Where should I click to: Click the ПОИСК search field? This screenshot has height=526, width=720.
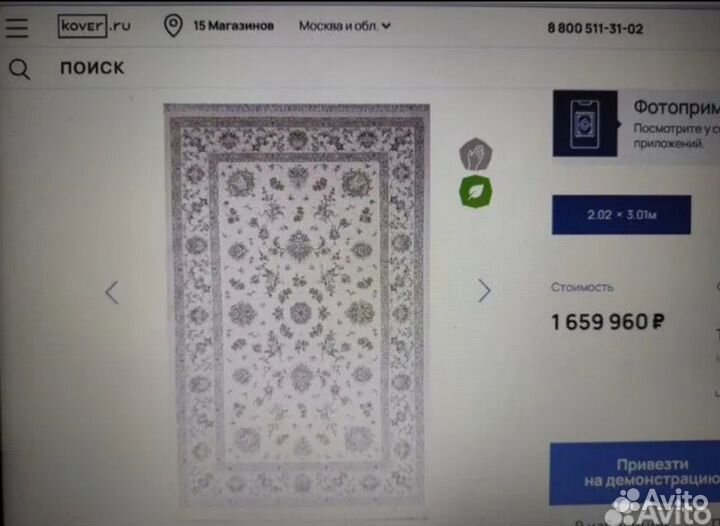(x=92, y=67)
